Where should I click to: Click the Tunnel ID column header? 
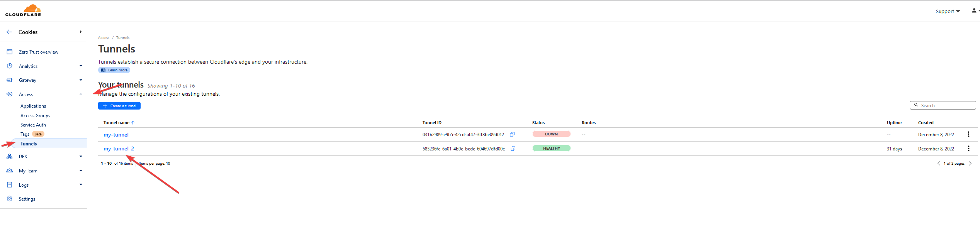[x=431, y=123]
